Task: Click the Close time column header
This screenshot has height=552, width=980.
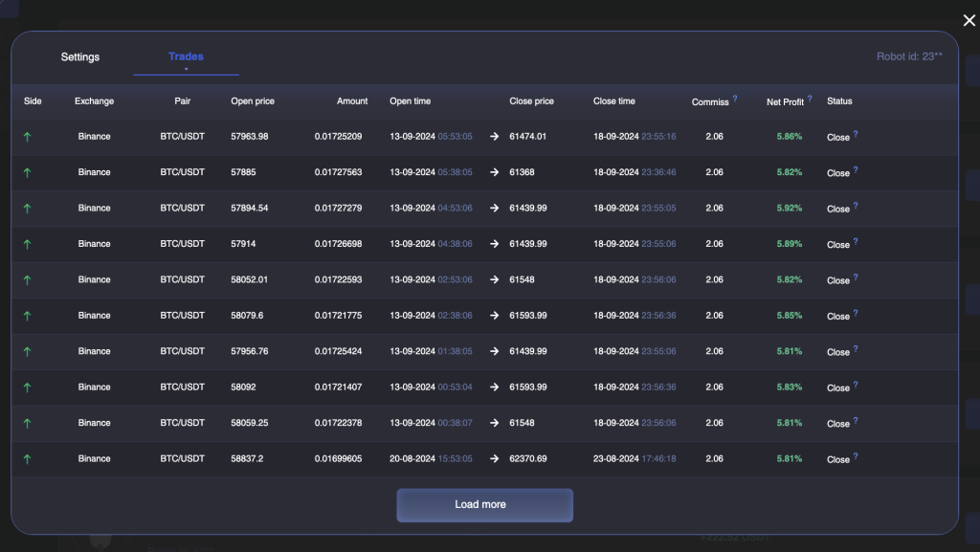Action: (613, 101)
